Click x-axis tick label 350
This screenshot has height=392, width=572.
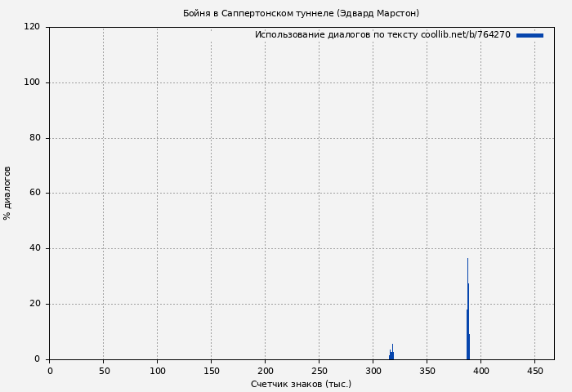pyautogui.click(x=427, y=371)
